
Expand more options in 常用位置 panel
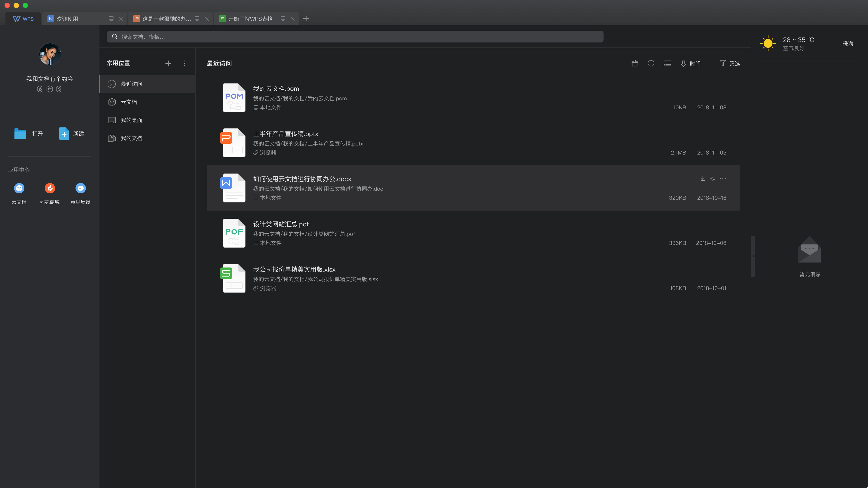pos(184,63)
